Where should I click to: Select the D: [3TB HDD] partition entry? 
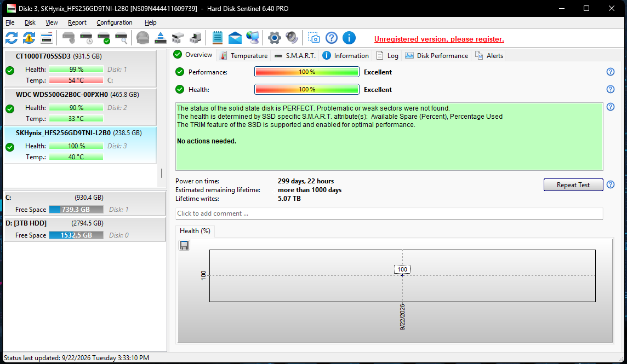[85, 229]
